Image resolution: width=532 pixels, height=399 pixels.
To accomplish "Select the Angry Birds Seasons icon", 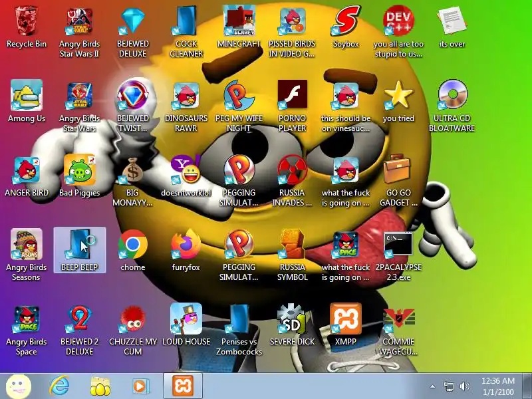I will [x=27, y=255].
